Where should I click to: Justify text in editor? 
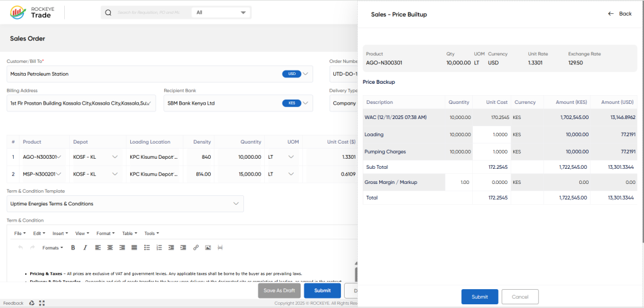135,248
